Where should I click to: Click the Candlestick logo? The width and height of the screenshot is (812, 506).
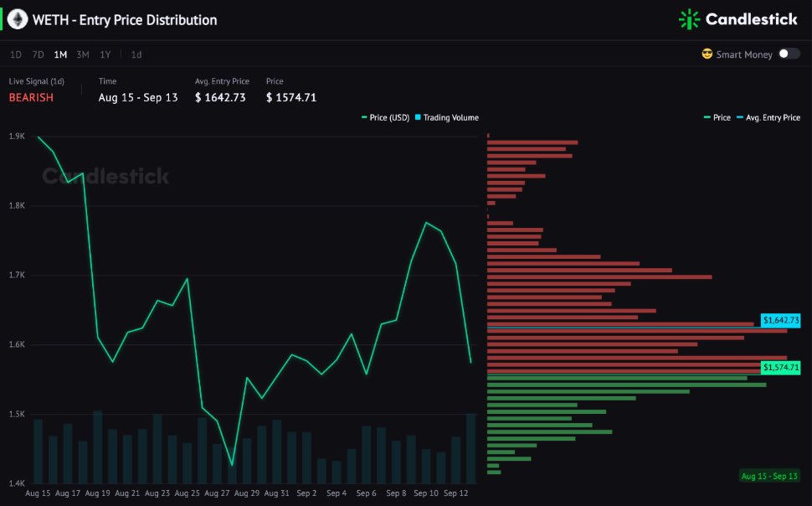pyautogui.click(x=738, y=20)
